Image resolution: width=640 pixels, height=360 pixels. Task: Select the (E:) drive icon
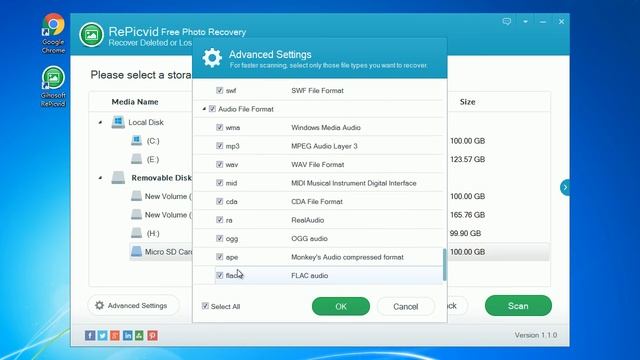(x=137, y=159)
